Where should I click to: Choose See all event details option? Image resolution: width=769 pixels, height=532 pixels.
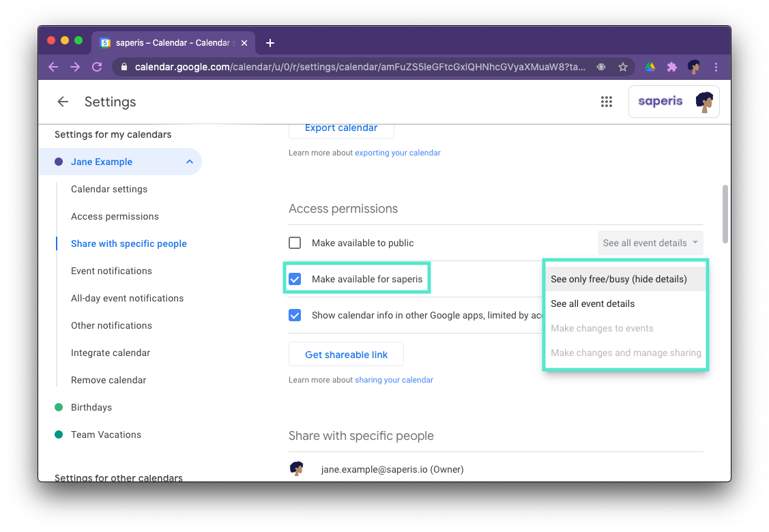click(625, 304)
